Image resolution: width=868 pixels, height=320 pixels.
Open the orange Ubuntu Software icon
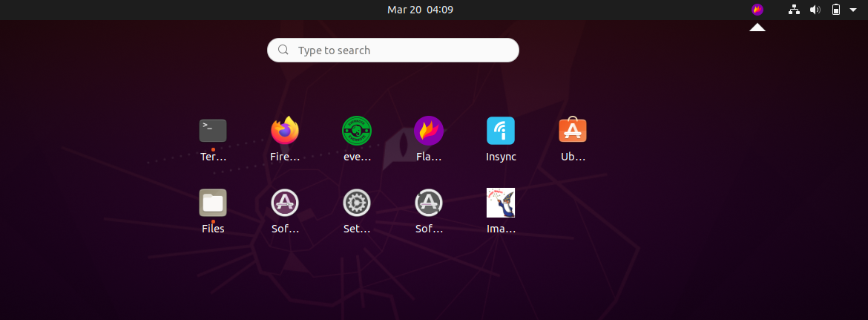[573, 131]
